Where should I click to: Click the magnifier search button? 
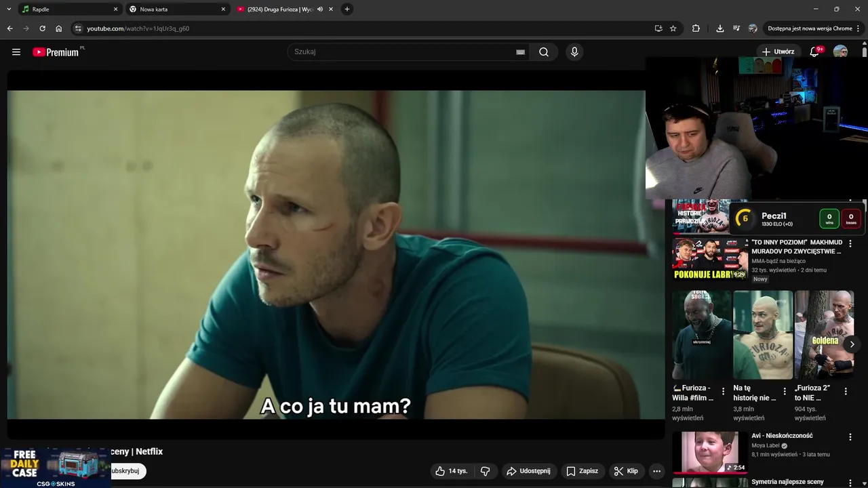[x=544, y=52]
